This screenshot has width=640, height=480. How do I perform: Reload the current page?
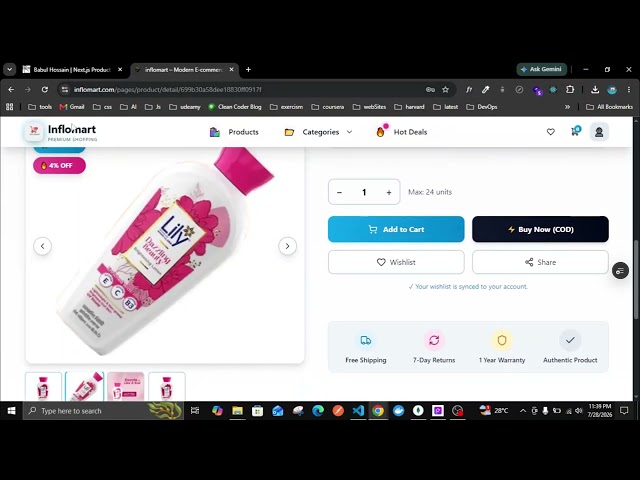45,90
